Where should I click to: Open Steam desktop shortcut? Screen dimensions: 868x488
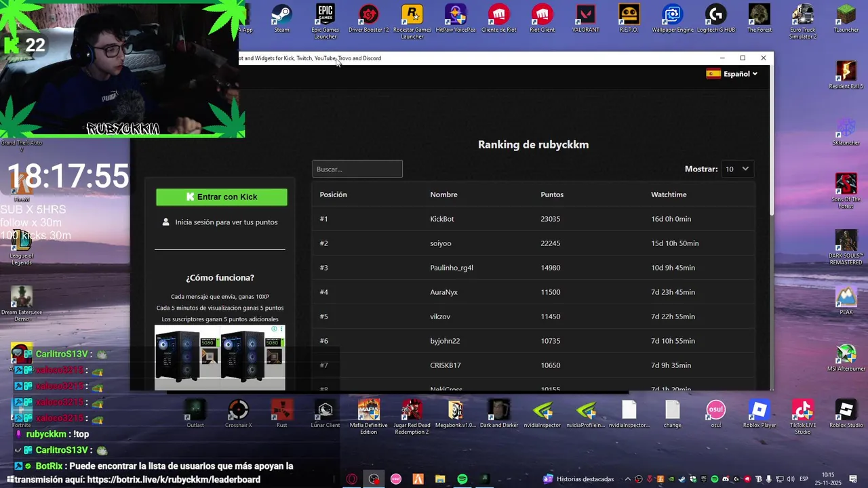pos(281,18)
